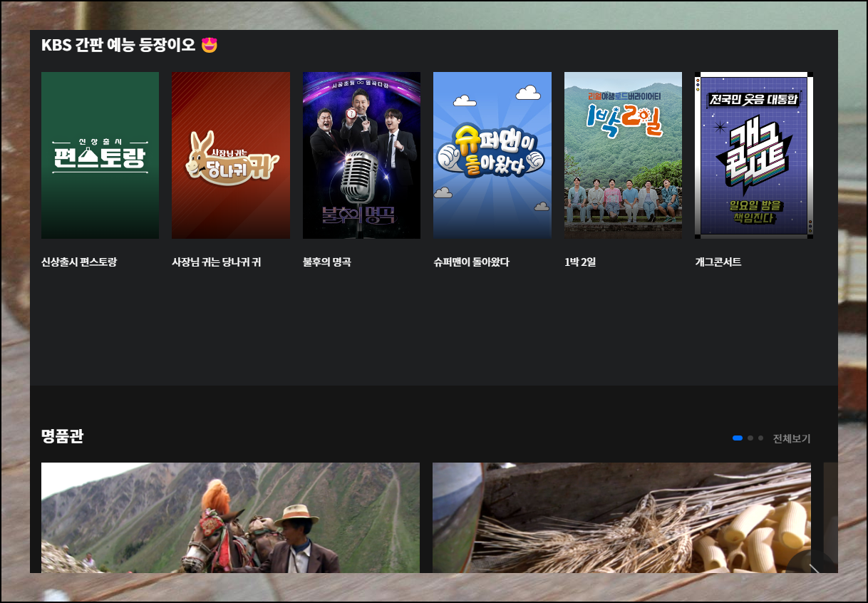Open the 신상출시 편스토랑 poster
The height and width of the screenshot is (603, 868).
click(x=100, y=155)
